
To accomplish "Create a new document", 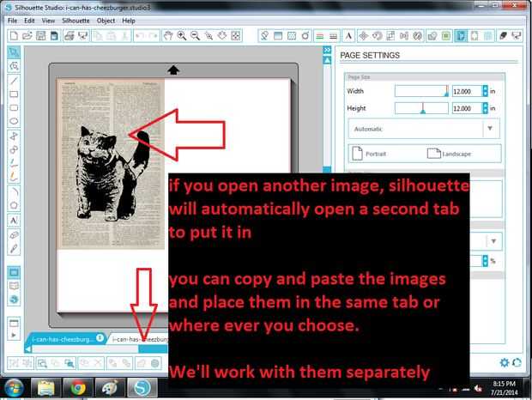I will (14, 36).
